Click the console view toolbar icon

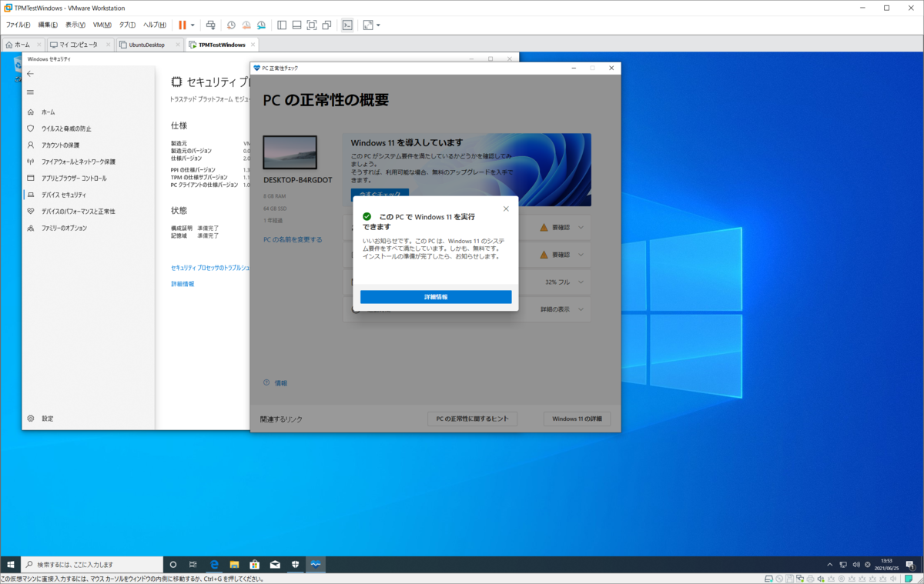pos(347,25)
